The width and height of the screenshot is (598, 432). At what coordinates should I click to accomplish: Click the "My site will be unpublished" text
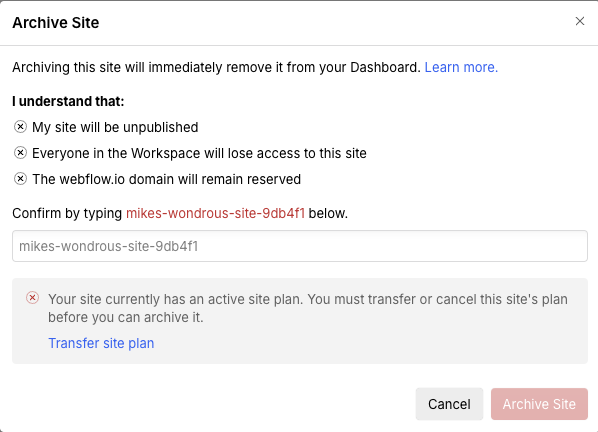tap(115, 127)
